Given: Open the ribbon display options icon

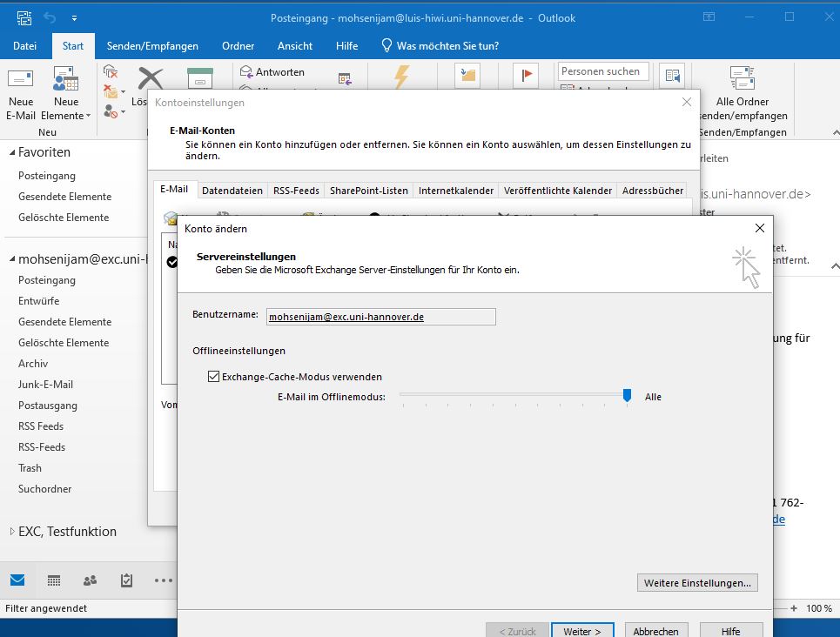Looking at the screenshot, I should click(709, 17).
